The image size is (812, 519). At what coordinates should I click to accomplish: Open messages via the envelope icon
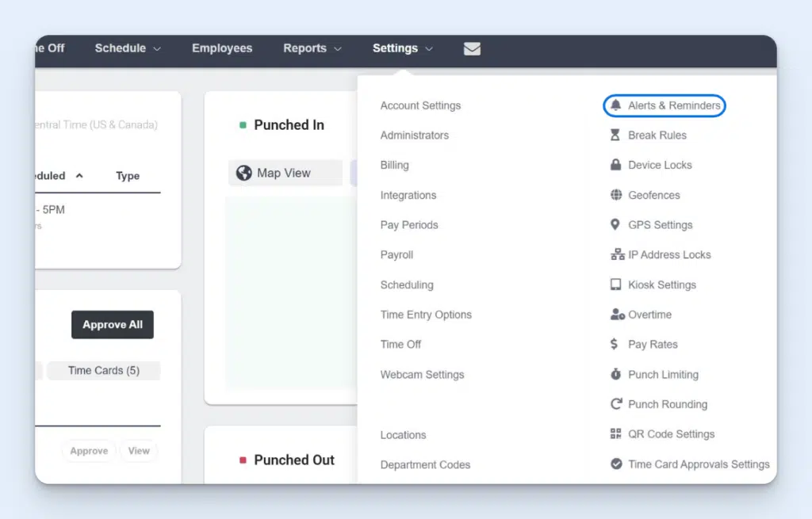click(x=472, y=48)
